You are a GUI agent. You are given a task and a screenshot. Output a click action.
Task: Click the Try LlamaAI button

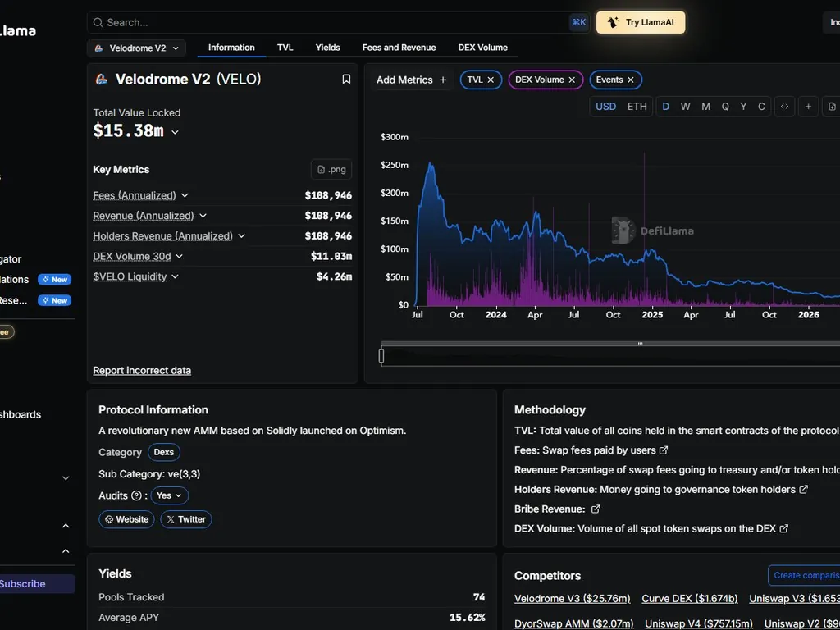tap(641, 22)
